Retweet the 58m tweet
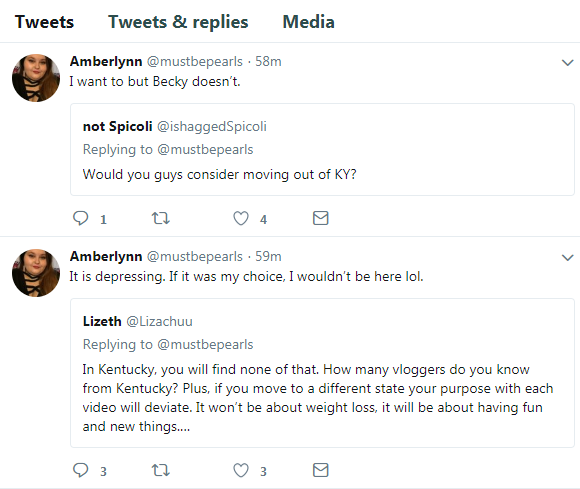Image resolution: width=580 pixels, height=489 pixels. 161,218
